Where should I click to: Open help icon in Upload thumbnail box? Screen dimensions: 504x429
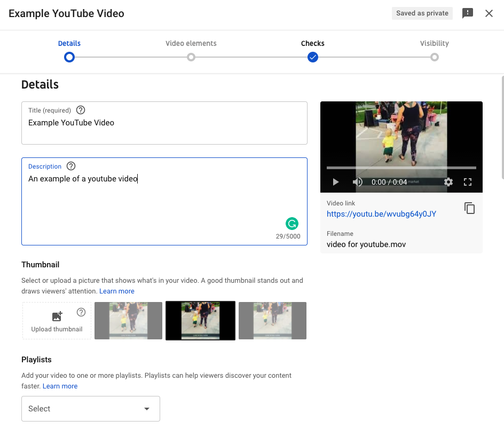tap(81, 312)
